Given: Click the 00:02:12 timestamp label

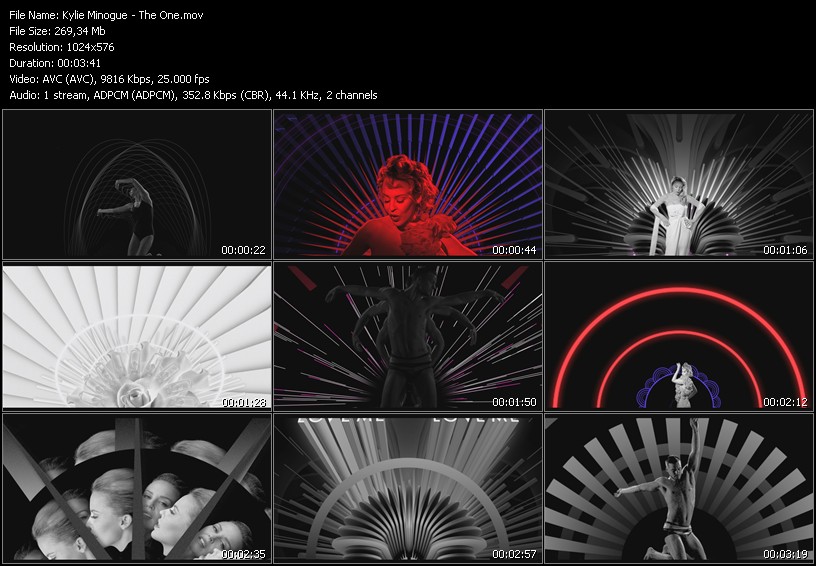Looking at the screenshot, I should coord(787,402).
